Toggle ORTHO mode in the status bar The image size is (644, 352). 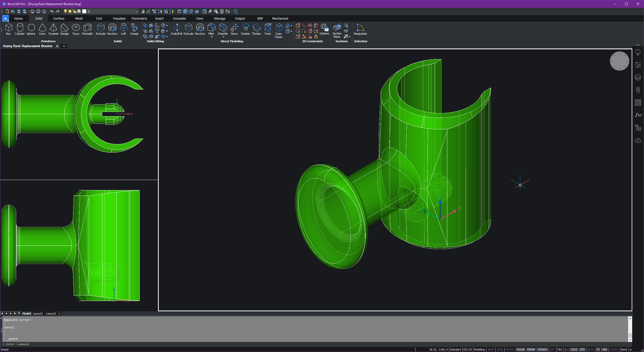[x=510, y=349]
